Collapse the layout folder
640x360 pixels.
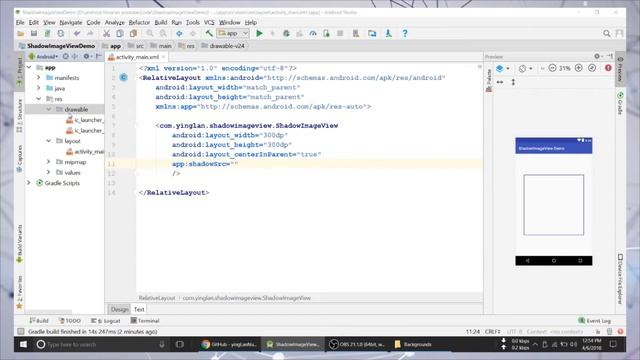pos(49,140)
